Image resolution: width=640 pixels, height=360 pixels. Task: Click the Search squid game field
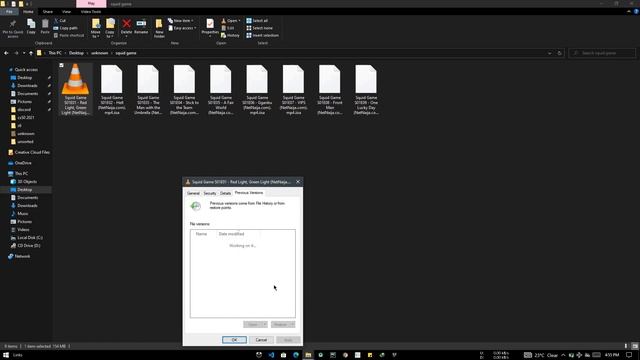click(602, 53)
